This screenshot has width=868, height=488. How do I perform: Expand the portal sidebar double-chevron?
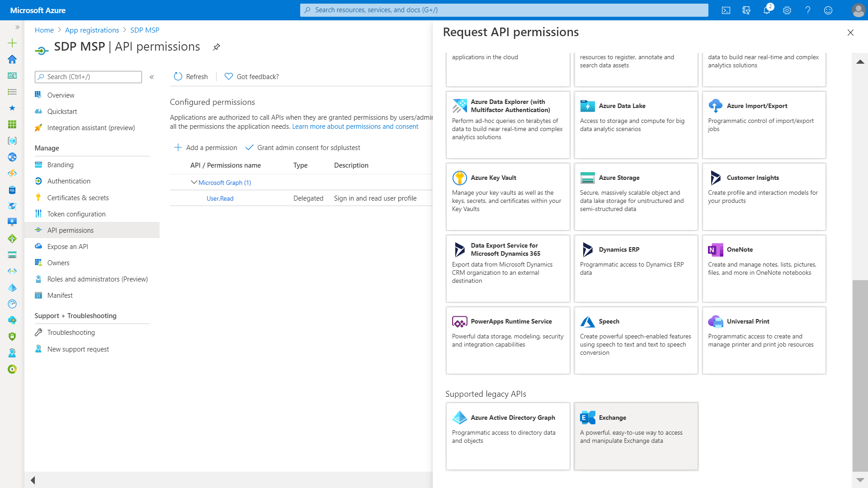tap(17, 27)
